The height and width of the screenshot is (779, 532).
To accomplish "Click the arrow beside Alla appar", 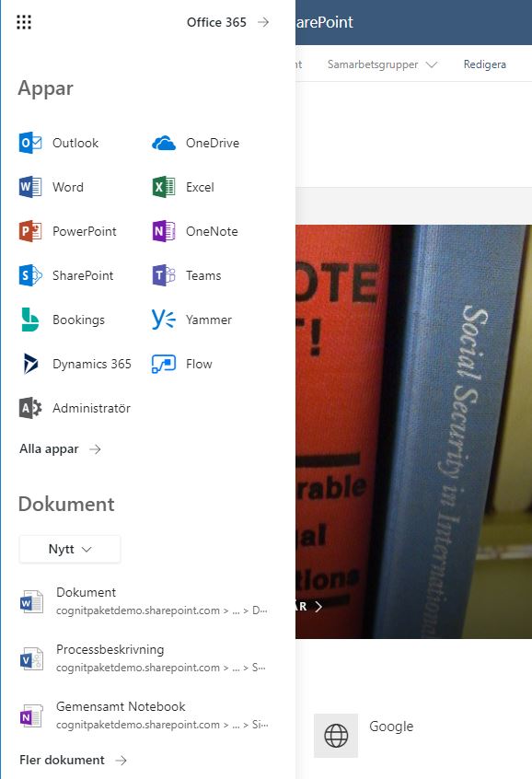I will pos(95,449).
